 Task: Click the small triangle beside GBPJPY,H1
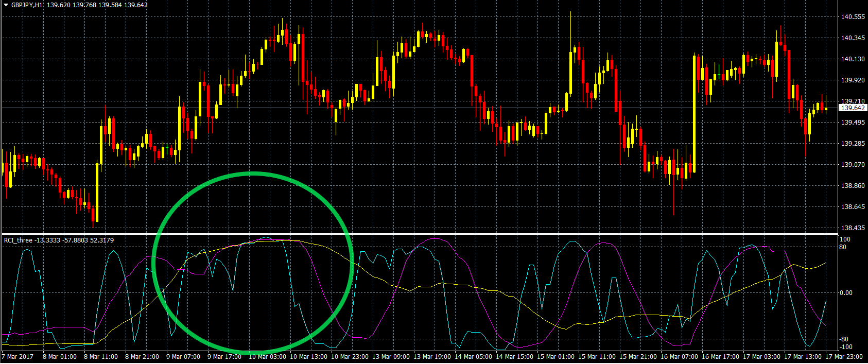click(x=6, y=5)
